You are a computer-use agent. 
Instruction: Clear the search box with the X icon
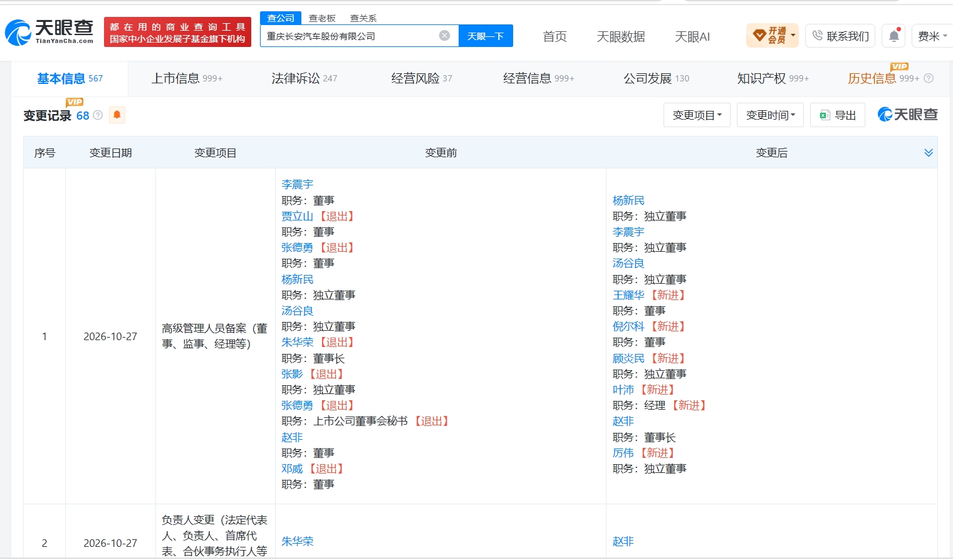click(444, 36)
